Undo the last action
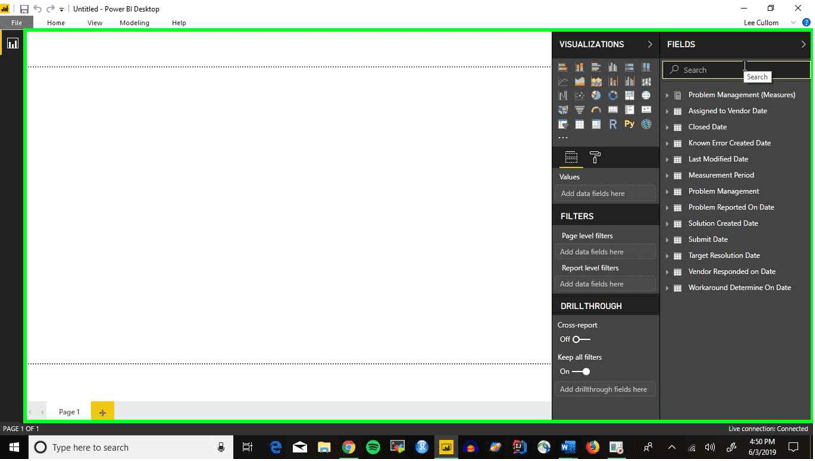This screenshot has width=815, height=461. pos(37,9)
